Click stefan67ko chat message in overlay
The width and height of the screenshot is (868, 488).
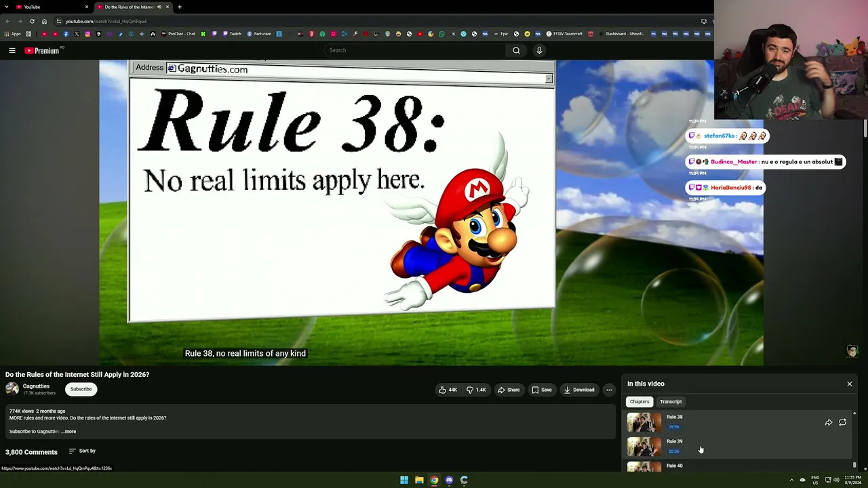coord(727,136)
